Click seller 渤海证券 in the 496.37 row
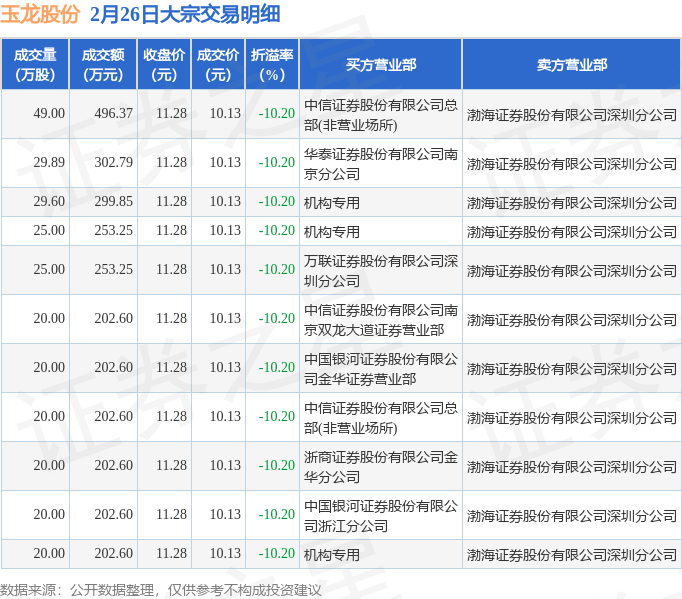The width and height of the screenshot is (682, 599). coord(572,115)
